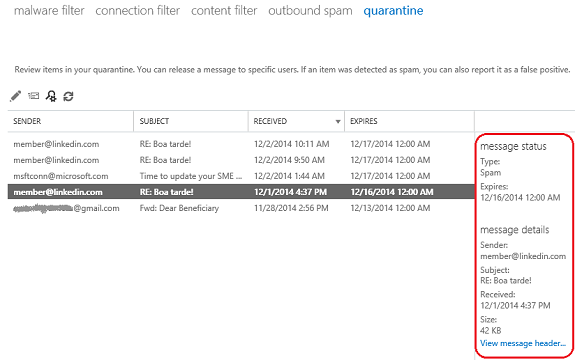This screenshot has width=575, height=360.
Task: Click the RECEIVED column header
Action: click(270, 121)
